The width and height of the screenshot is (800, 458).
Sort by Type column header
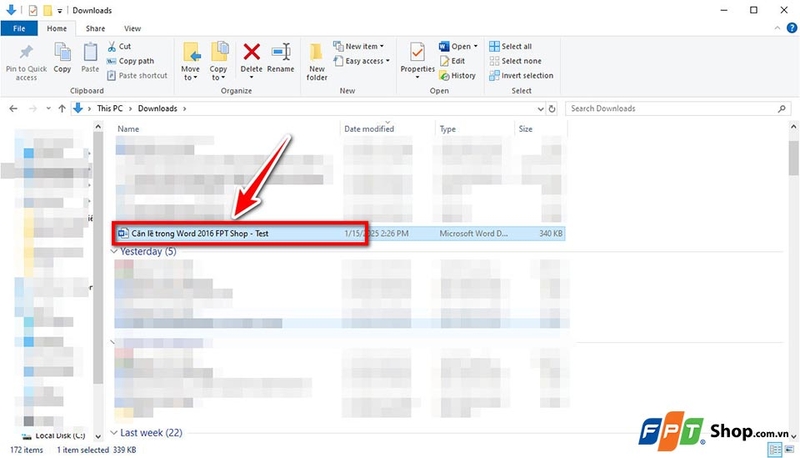pos(447,129)
